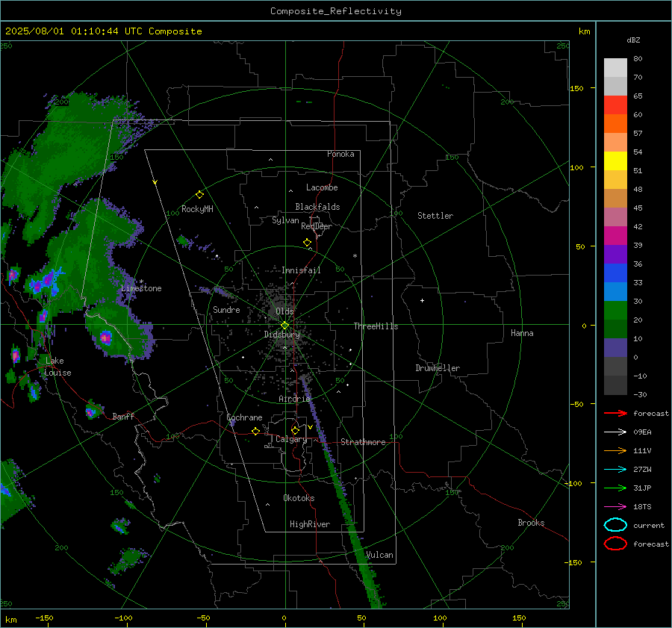
Task: Click the yellow diamond marker above Calgary label
Action: 295,430
